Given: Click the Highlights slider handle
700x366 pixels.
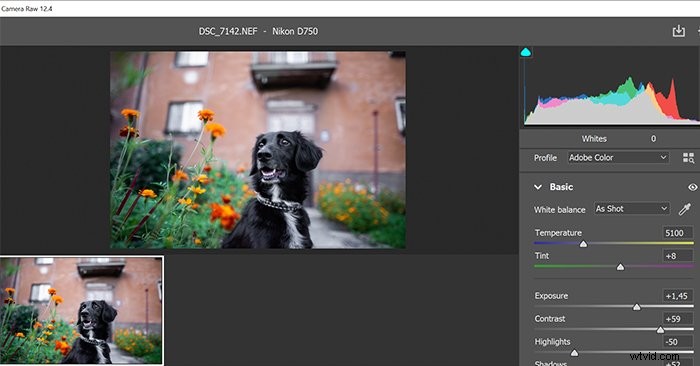Looking at the screenshot, I should [575, 353].
